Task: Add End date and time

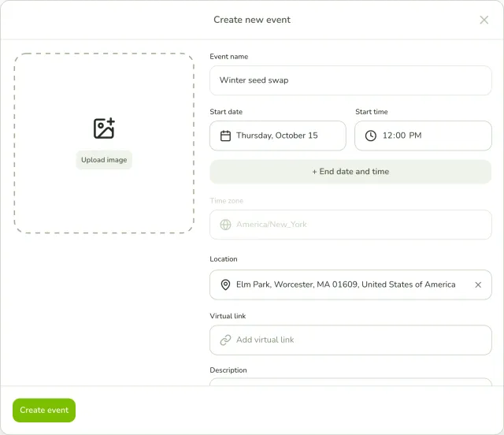Action: click(x=350, y=172)
